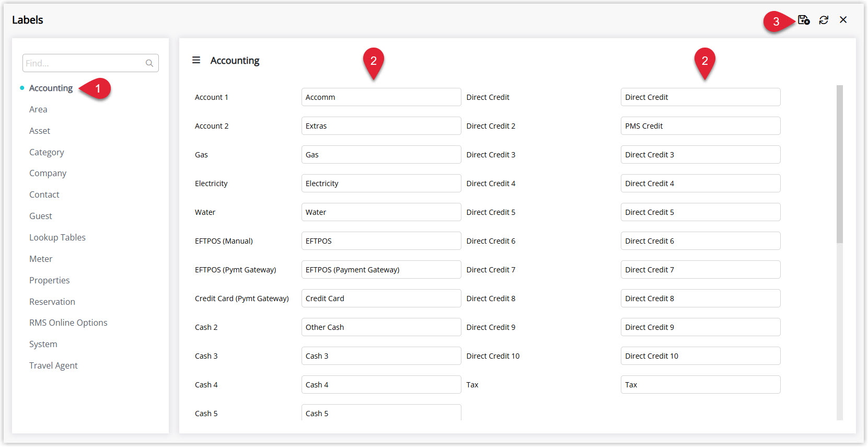Image resolution: width=868 pixels, height=447 pixels.
Task: Focus the Find search field
Action: (x=90, y=63)
